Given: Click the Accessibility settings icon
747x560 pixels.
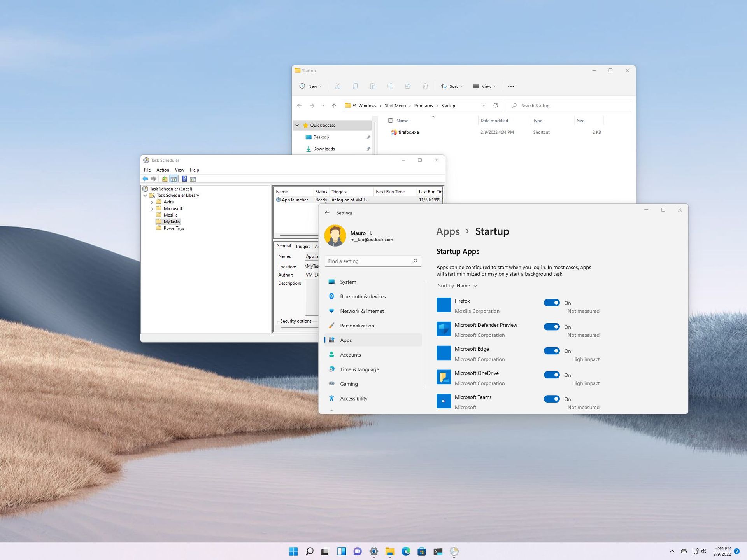Looking at the screenshot, I should click(x=332, y=398).
